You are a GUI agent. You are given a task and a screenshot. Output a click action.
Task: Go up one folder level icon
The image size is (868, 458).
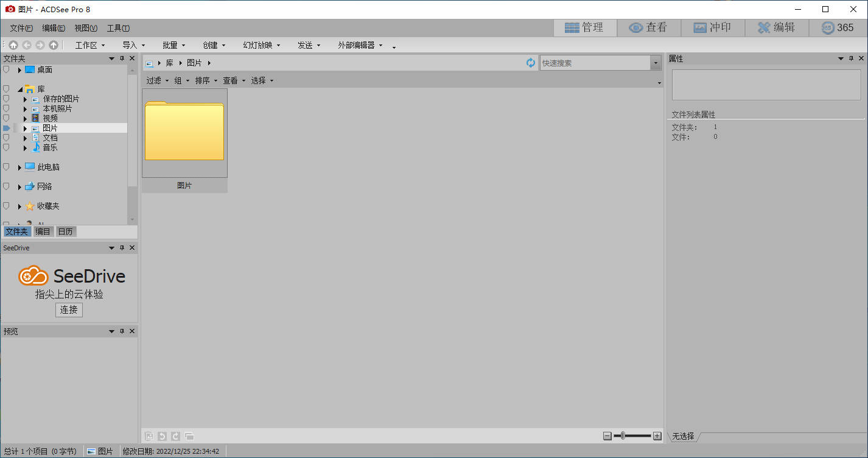click(x=54, y=45)
